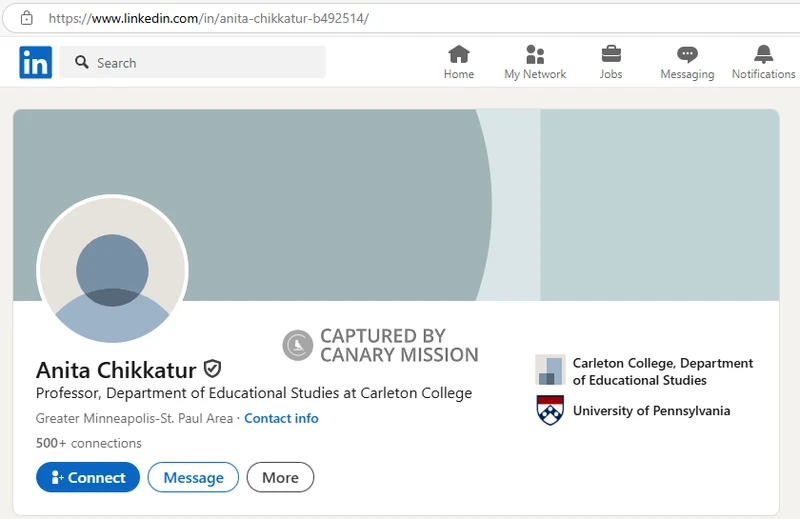The width and height of the screenshot is (800, 519).
Task: Open the 500+ connections text
Action: pos(89,443)
